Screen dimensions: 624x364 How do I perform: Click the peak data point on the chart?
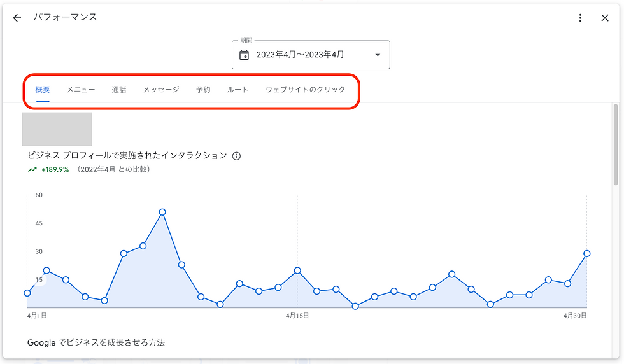coord(162,213)
